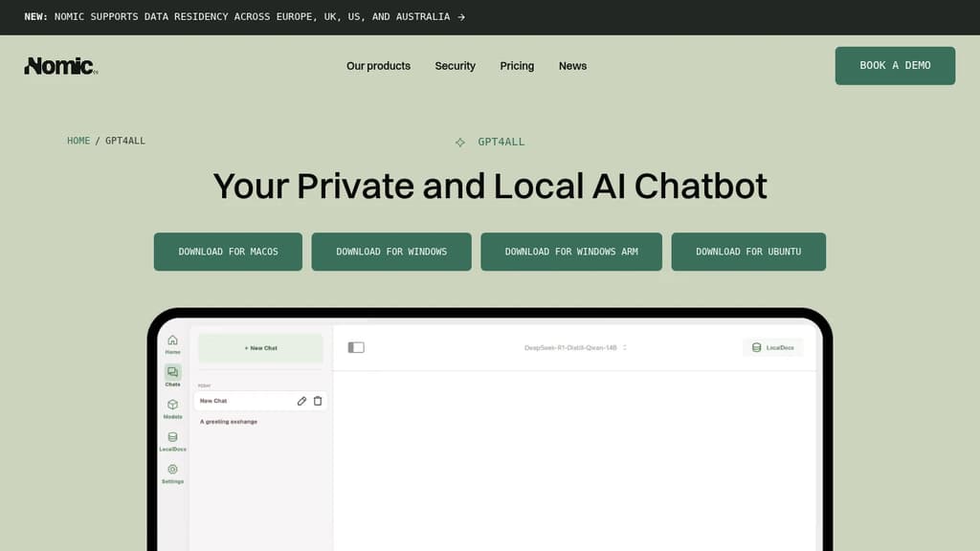Image resolution: width=980 pixels, height=551 pixels.
Task: Click Download for macOS
Action: tap(228, 252)
